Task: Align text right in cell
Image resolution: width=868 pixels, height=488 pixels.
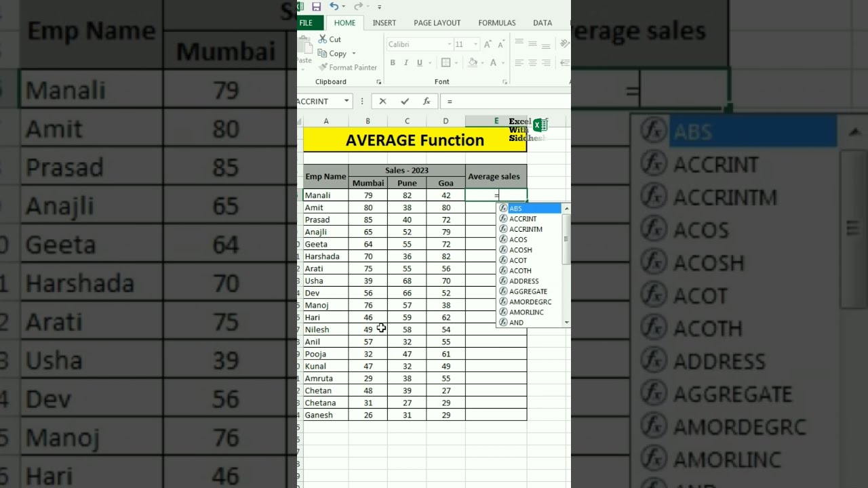Action: tap(547, 63)
